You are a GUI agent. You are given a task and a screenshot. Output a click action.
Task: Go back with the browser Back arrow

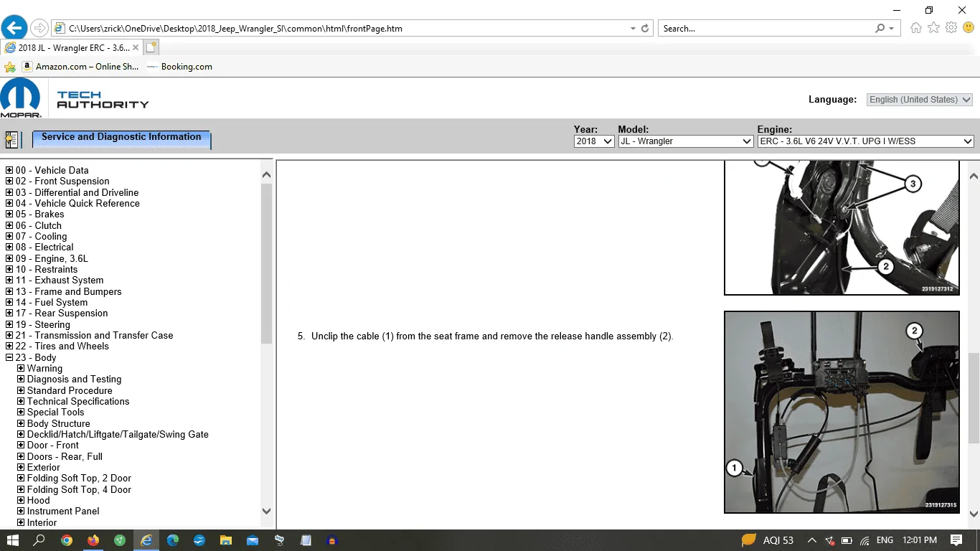[14, 28]
